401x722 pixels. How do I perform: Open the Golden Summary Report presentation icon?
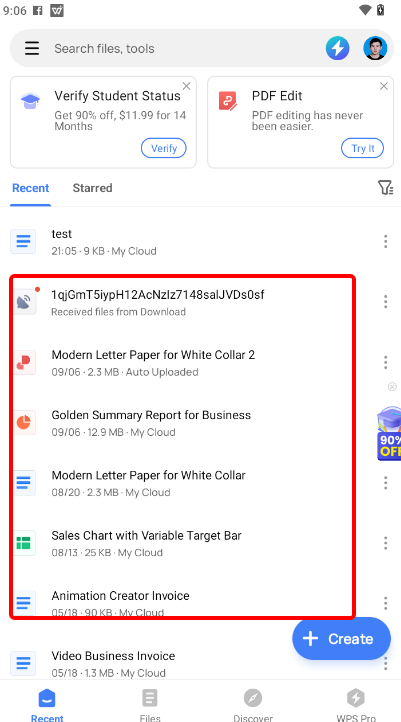click(24, 422)
